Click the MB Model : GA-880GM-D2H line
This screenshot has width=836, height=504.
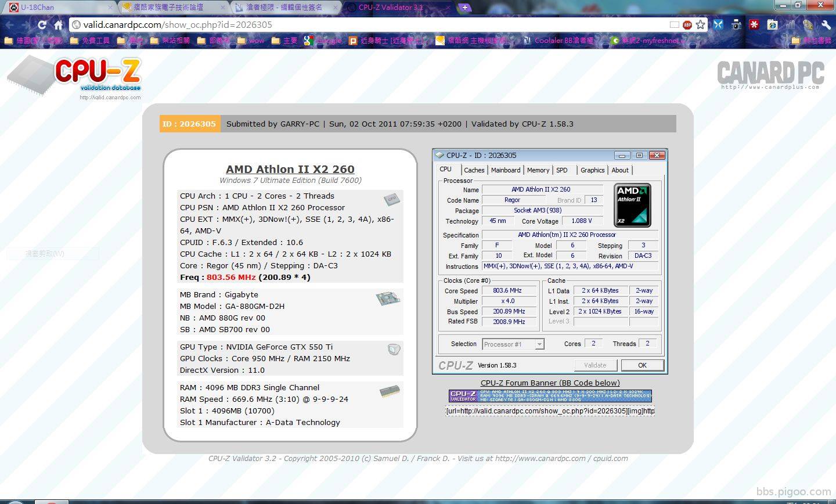(x=232, y=307)
